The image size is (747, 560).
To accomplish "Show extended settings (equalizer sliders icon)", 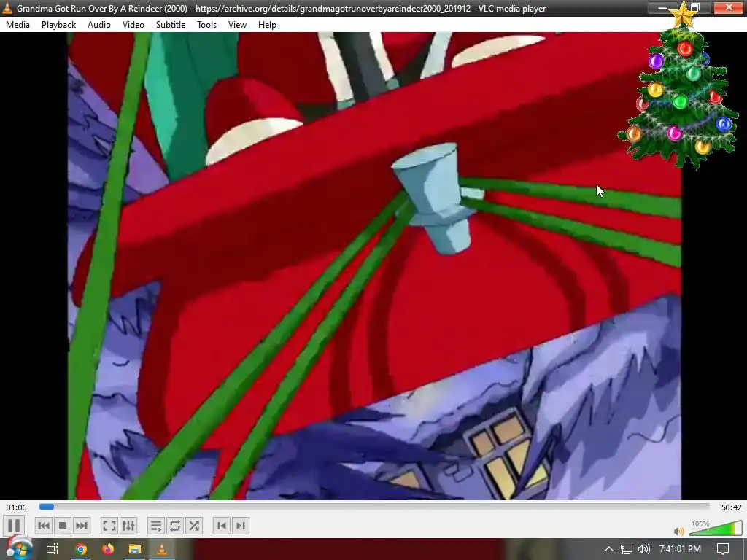I will [128, 526].
